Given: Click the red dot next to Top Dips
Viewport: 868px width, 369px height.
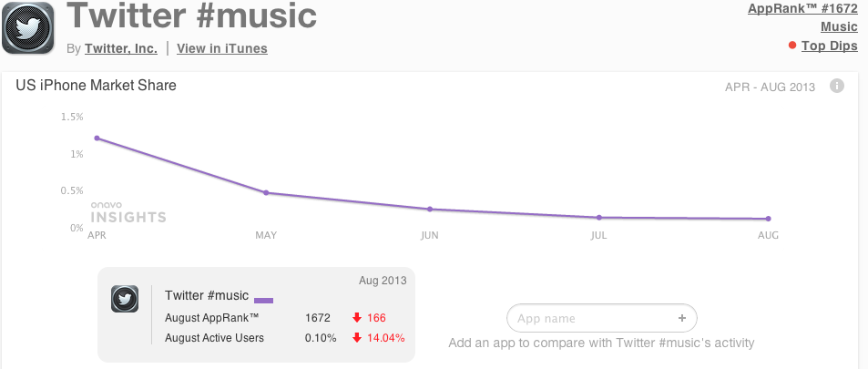Looking at the screenshot, I should 792,46.
